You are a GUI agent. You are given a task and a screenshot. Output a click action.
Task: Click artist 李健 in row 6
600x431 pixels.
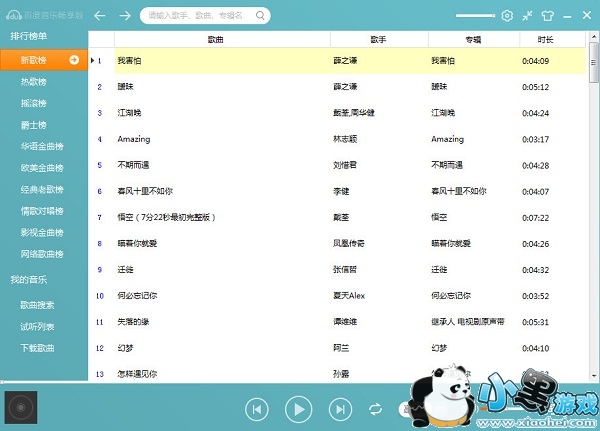(341, 191)
